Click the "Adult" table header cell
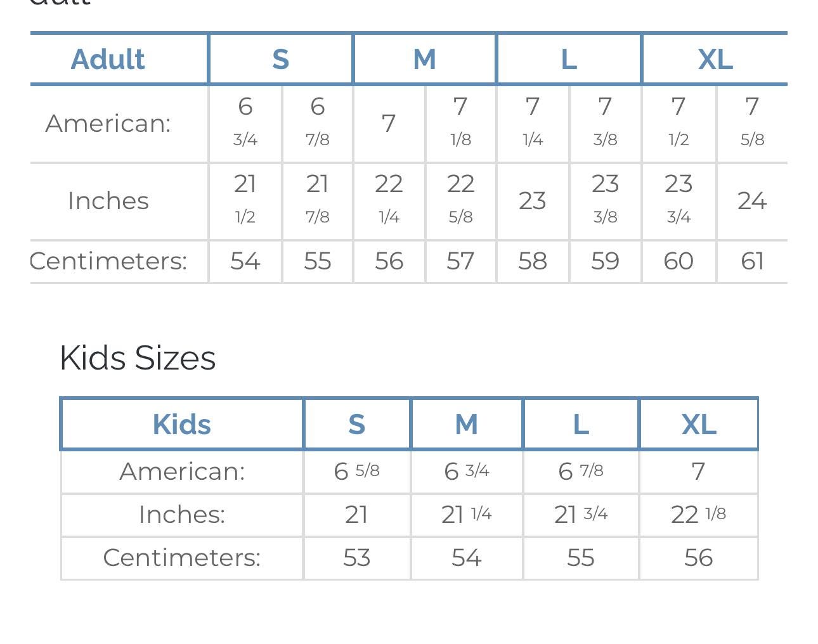Screen dimensions: 818x644 pos(108,59)
